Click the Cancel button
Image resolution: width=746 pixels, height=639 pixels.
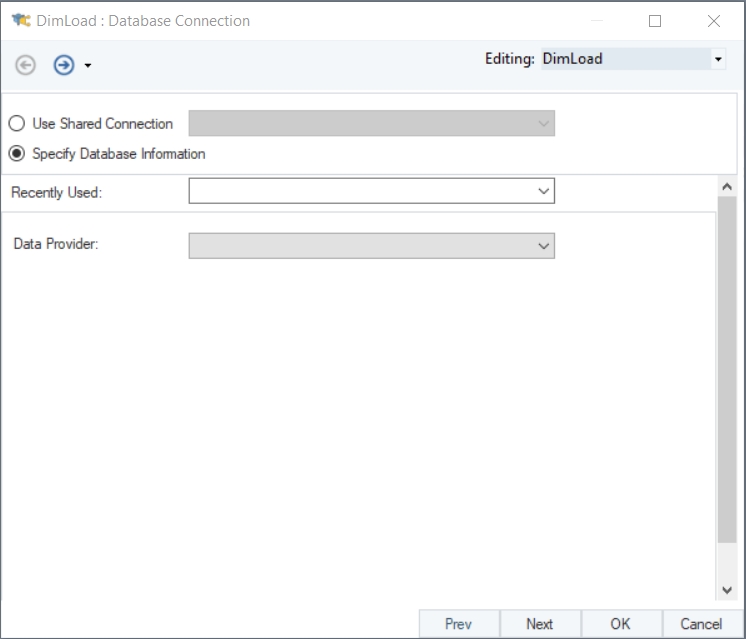(x=701, y=624)
